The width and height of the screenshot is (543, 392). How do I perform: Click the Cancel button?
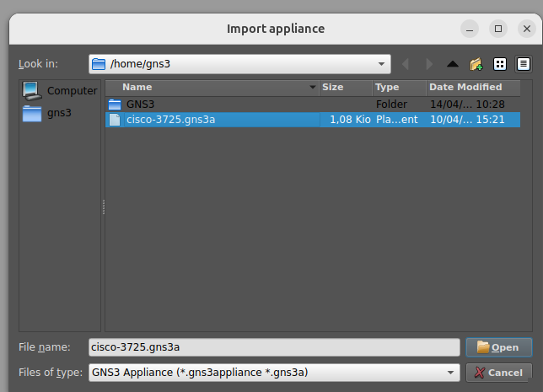point(499,373)
